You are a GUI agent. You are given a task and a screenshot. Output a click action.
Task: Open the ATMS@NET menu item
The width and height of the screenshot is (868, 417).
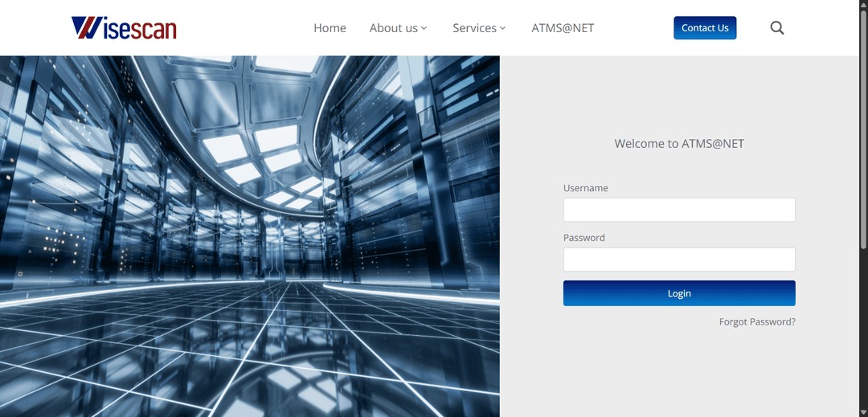click(x=563, y=27)
